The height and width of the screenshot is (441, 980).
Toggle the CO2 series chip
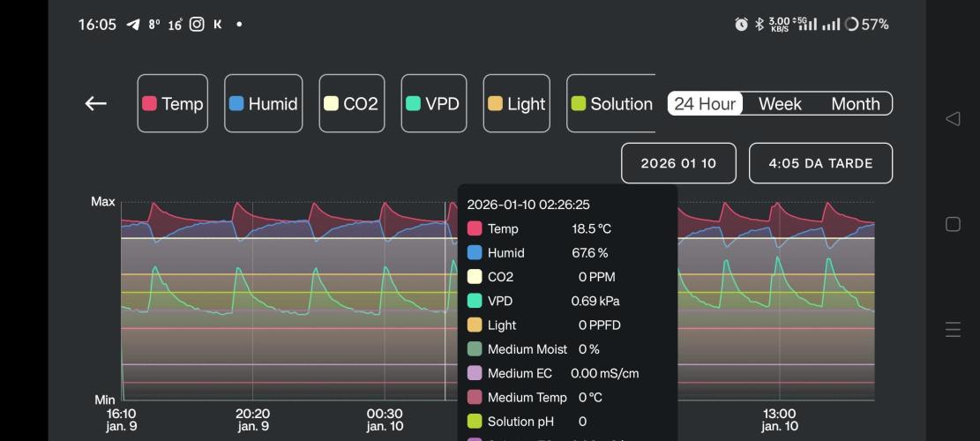[351, 103]
